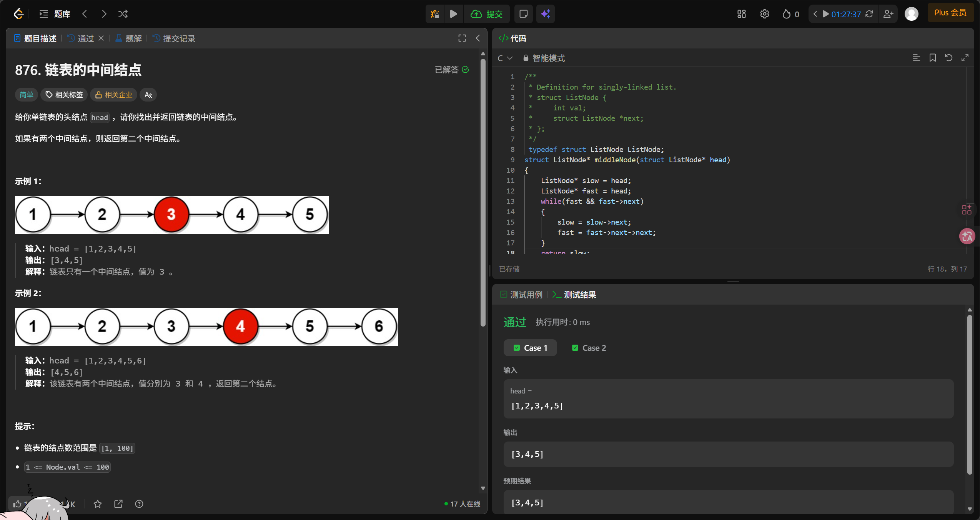Screen dimensions: 980x520
Task: Expand the 相关标签 related tags
Action: point(64,95)
